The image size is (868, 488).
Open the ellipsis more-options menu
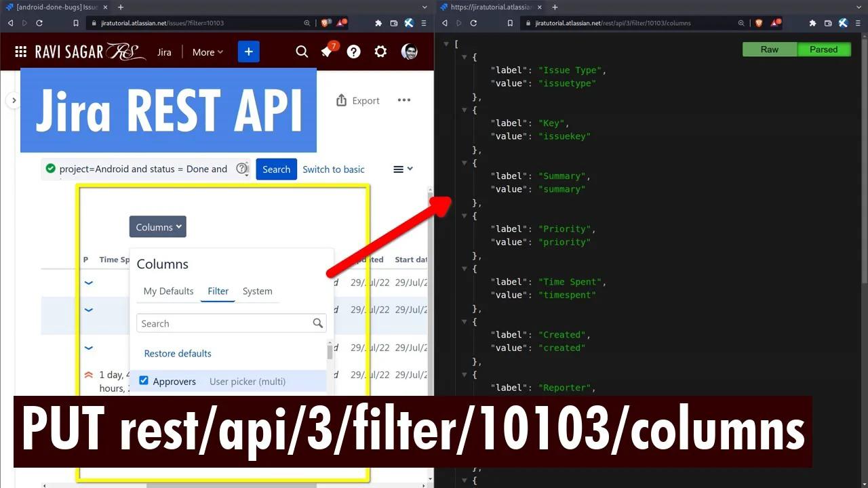pyautogui.click(x=403, y=100)
